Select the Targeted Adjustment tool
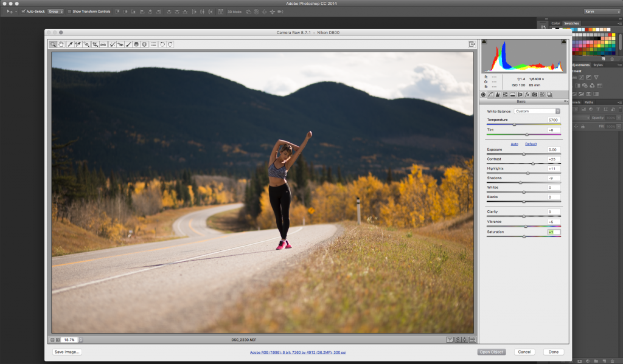This screenshot has width=623, height=364. 86,44
